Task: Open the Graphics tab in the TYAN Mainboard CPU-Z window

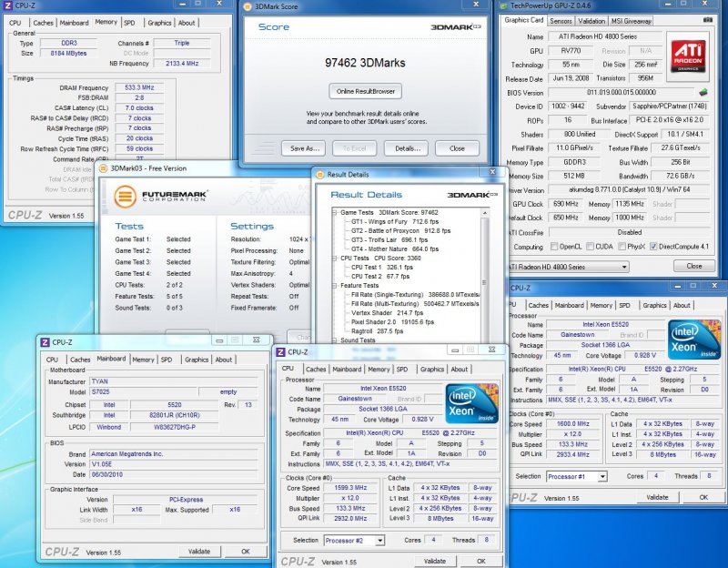Action: (197, 360)
